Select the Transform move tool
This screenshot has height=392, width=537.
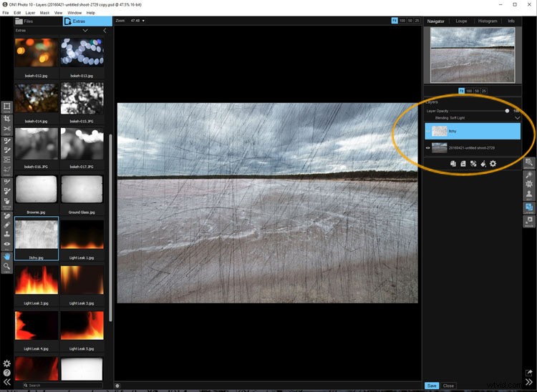(6, 107)
